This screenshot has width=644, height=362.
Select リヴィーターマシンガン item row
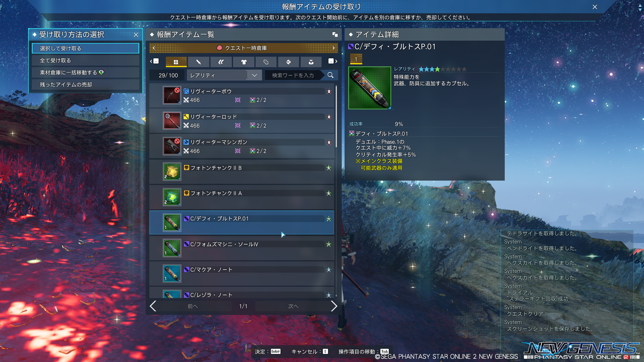[x=242, y=146]
